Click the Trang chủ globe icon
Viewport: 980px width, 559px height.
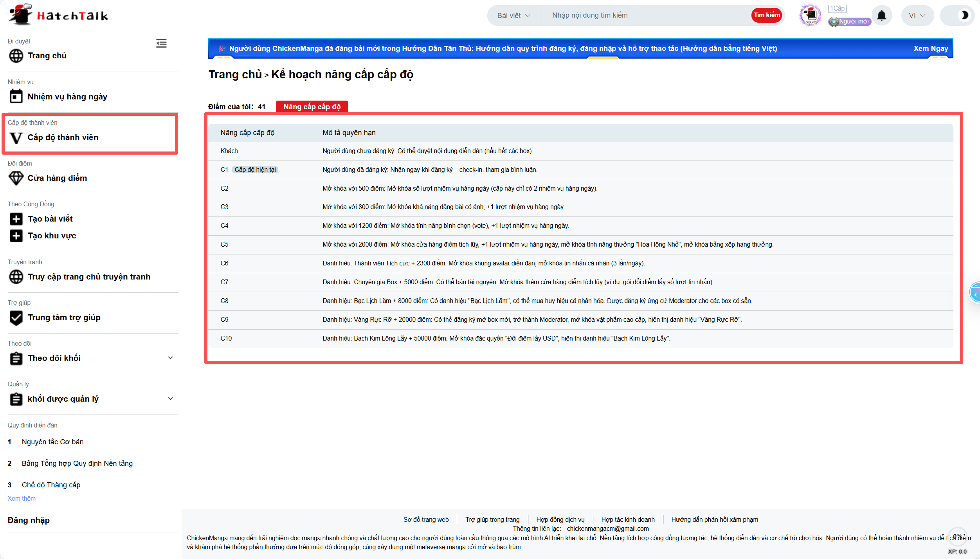pos(16,56)
